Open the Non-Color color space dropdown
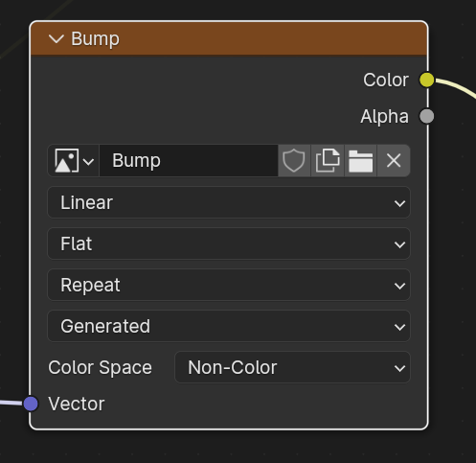Viewport: 476px width, 463px height. coord(292,367)
